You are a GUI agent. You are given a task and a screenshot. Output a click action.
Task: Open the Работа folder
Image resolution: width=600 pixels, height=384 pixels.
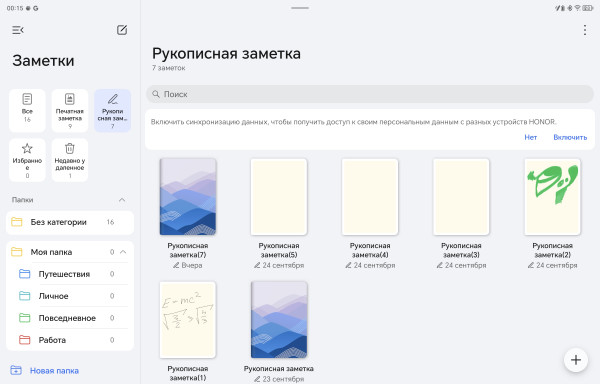click(x=70, y=340)
